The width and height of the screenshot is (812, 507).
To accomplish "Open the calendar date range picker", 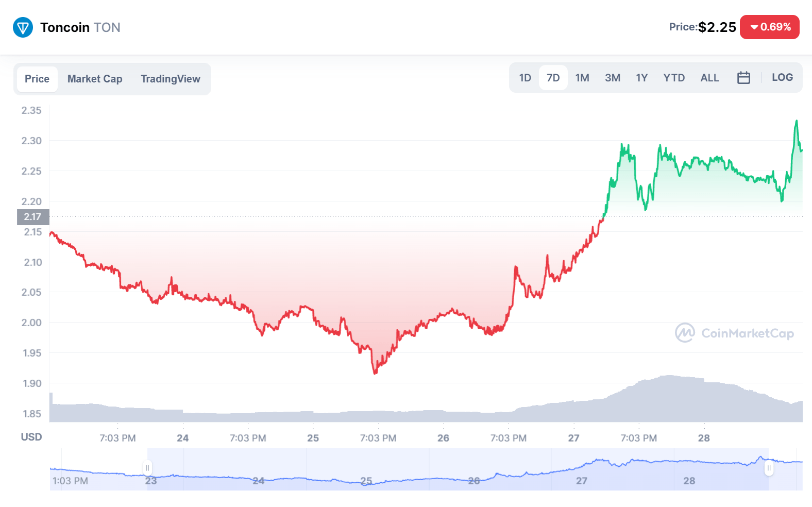I will click(x=743, y=78).
